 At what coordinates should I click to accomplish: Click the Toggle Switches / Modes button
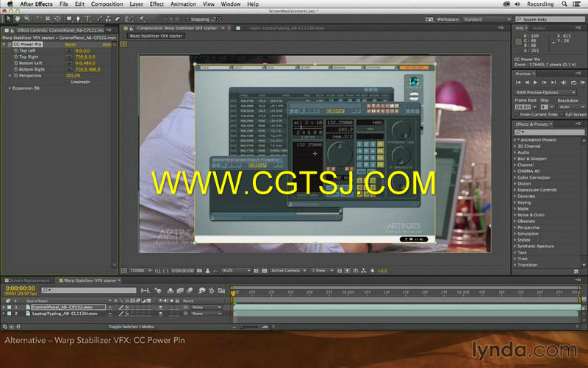tap(132, 327)
